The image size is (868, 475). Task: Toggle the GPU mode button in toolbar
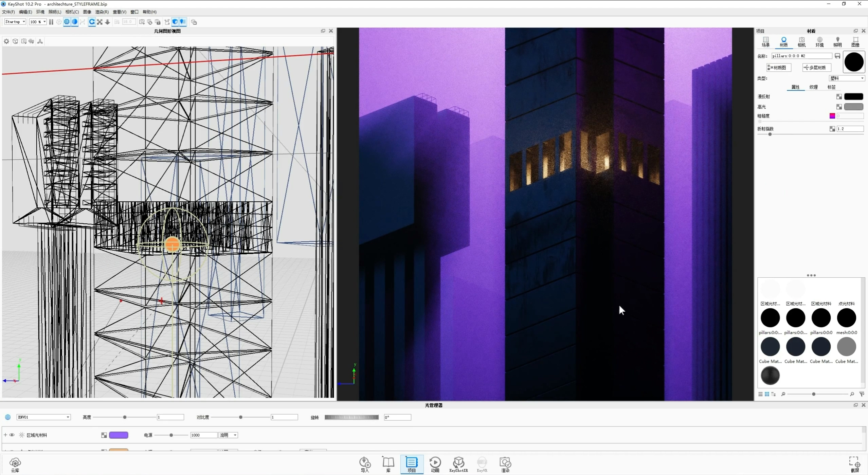tap(67, 22)
